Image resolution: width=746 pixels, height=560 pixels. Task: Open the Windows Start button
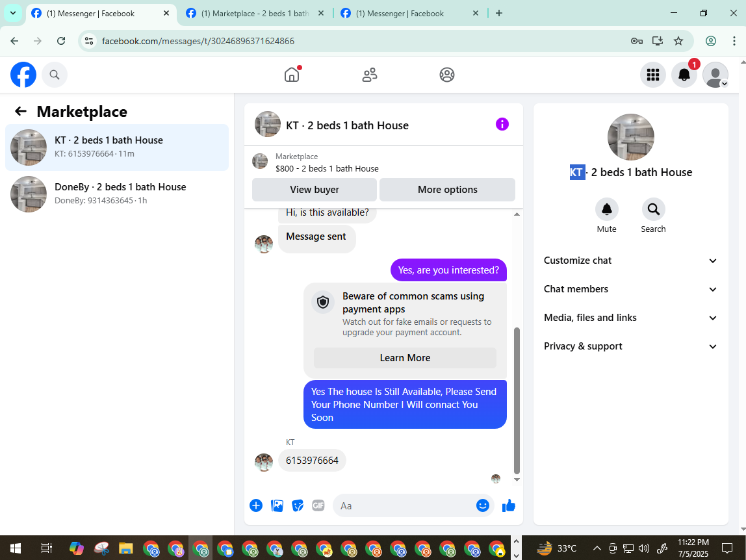[15, 548]
